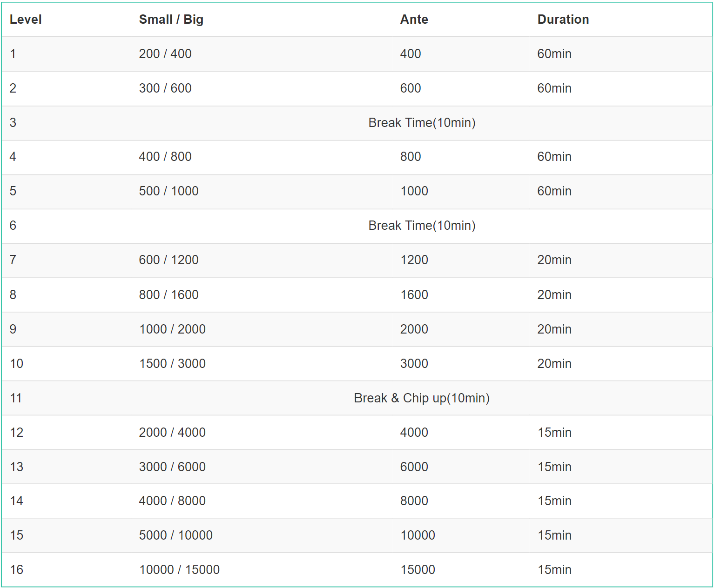The height and width of the screenshot is (588, 714).
Task: Select the 1000 / 2000 blinds cell
Action: click(x=173, y=329)
